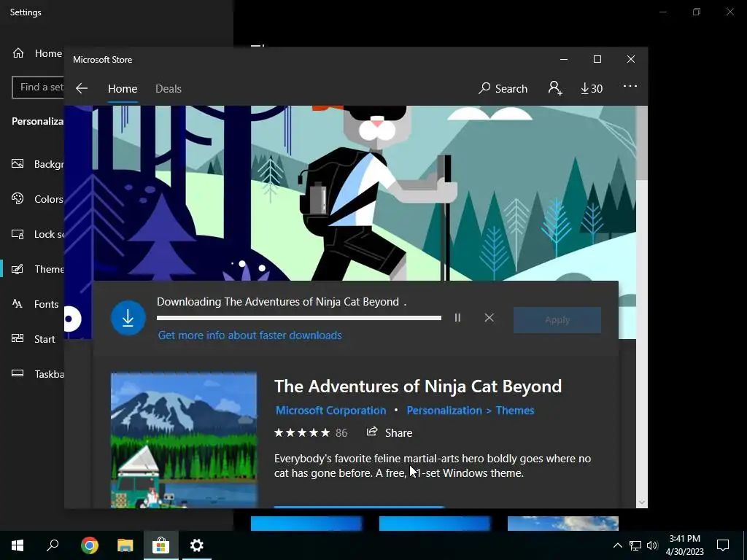Viewport: 747px width, 560px height.
Task: Share The Adventures of Ninja Cat Beyond
Action: [x=390, y=432]
